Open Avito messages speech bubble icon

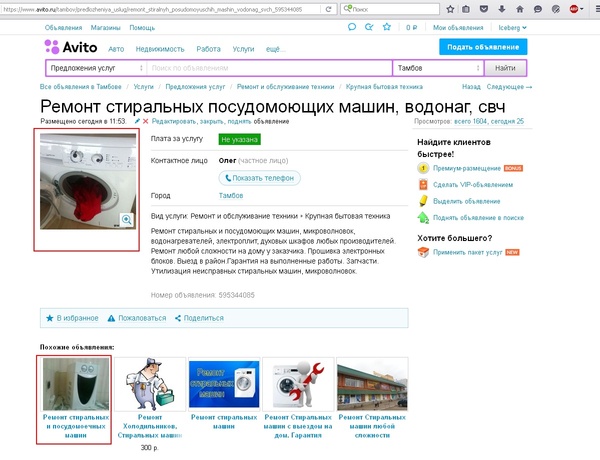[352, 27]
